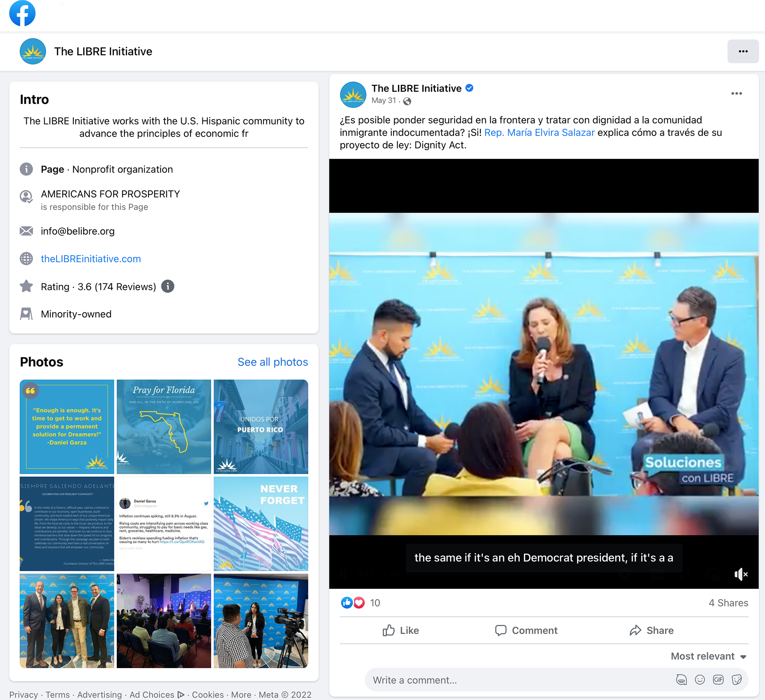Click the post author's profile picture
This screenshot has height=700, width=765.
click(353, 95)
